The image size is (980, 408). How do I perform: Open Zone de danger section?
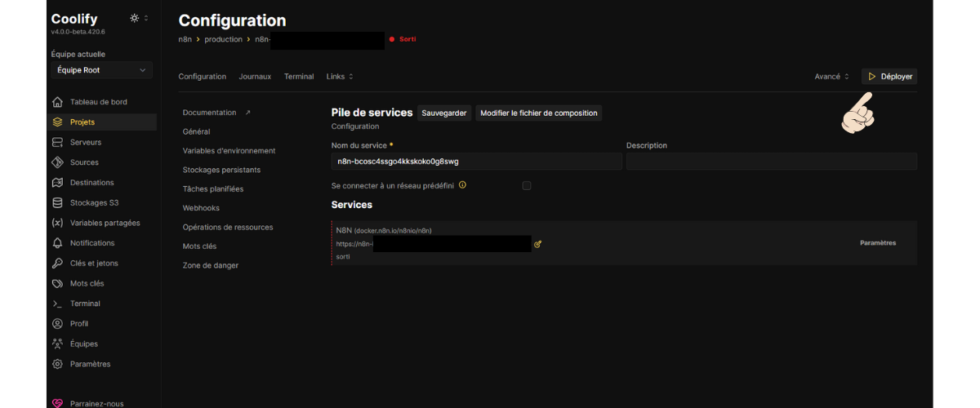pos(211,265)
